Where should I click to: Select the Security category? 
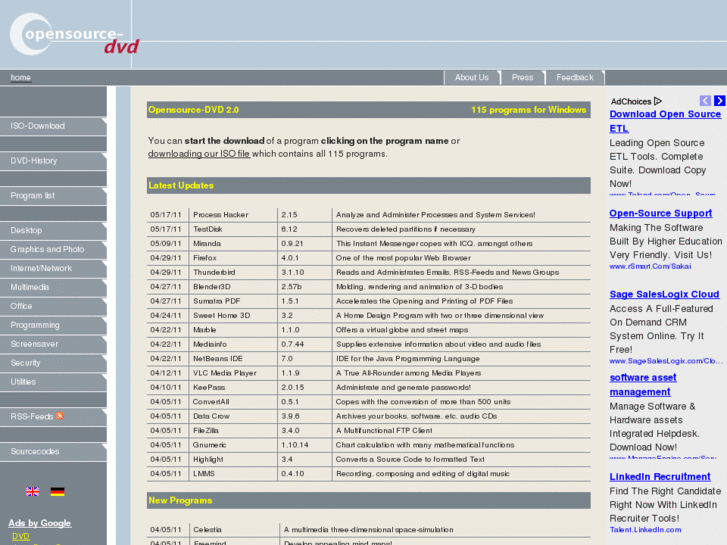coord(53,363)
